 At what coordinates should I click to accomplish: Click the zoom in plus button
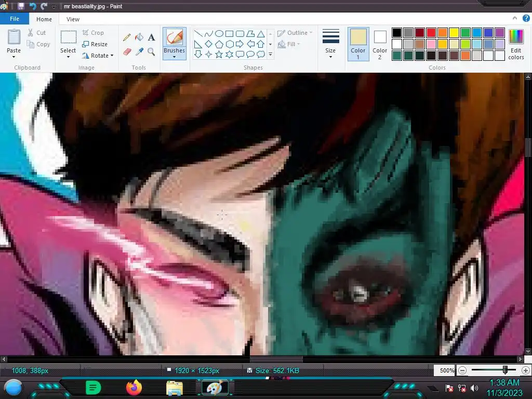[526, 370]
